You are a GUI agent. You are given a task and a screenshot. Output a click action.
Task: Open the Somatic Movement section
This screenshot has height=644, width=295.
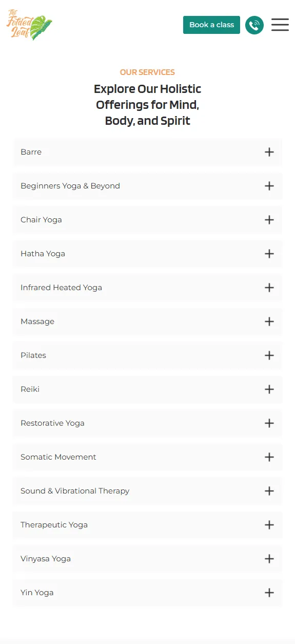coord(147,457)
